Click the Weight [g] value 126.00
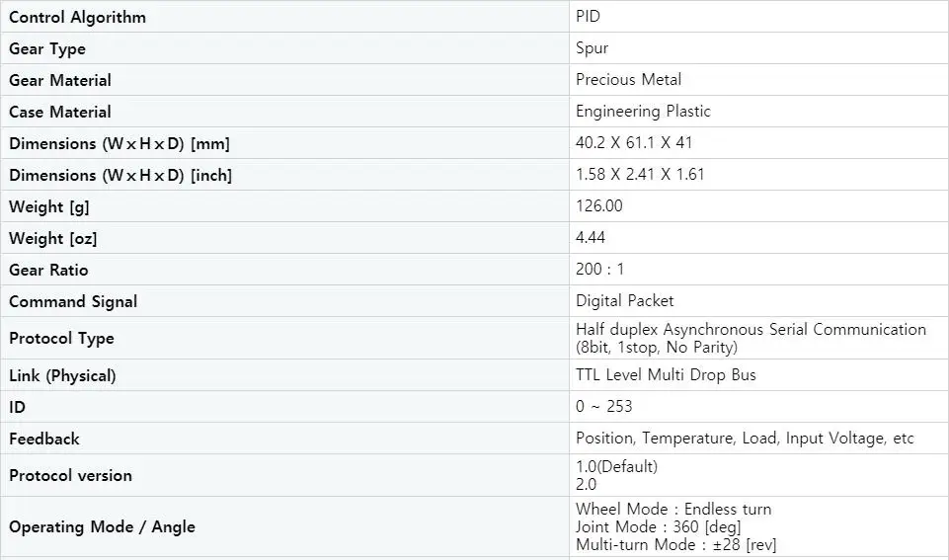Screen dimensions: 949x560 (x=598, y=205)
